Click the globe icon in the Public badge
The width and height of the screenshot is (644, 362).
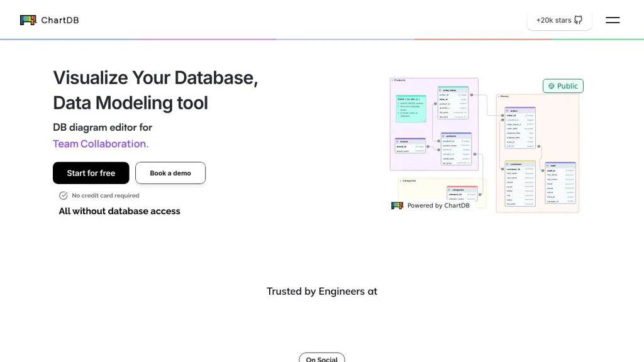(552, 86)
